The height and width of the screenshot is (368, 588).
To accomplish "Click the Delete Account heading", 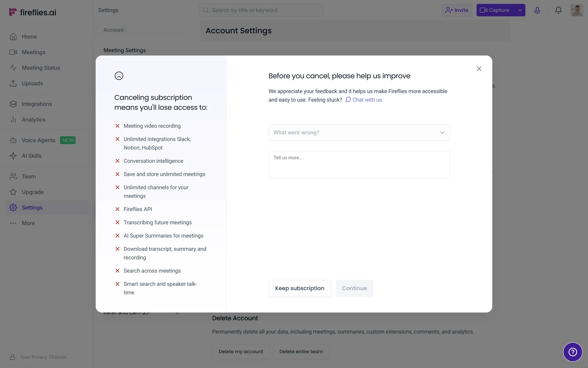I will (x=235, y=318).
